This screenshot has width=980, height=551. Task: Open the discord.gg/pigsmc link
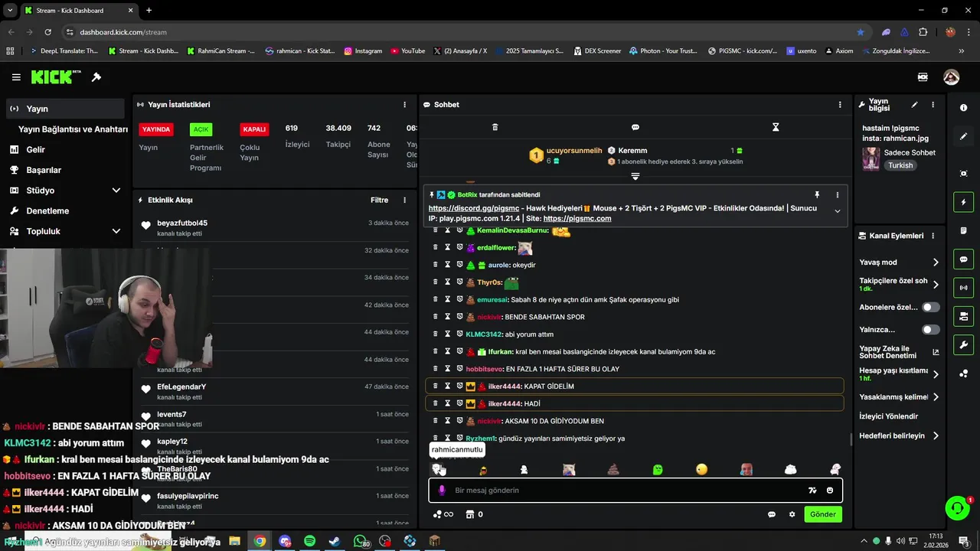474,208
